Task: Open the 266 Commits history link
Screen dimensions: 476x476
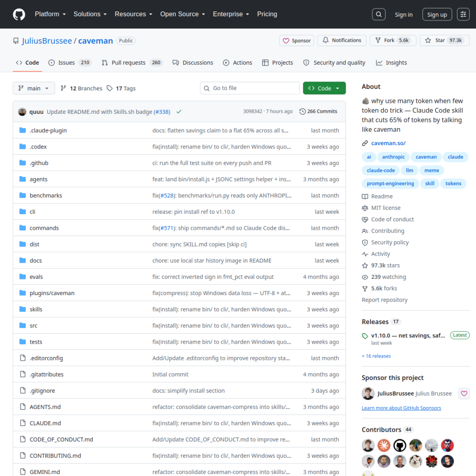Action: [x=318, y=111]
